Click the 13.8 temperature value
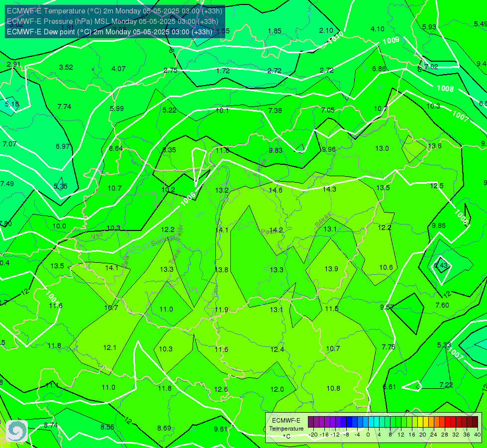This screenshot has width=487, height=448. [x=221, y=270]
